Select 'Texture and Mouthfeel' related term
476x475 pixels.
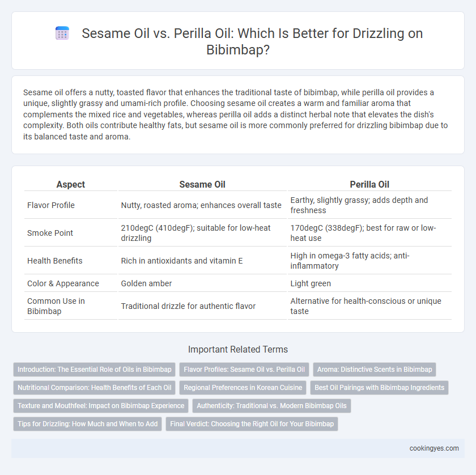point(101,406)
